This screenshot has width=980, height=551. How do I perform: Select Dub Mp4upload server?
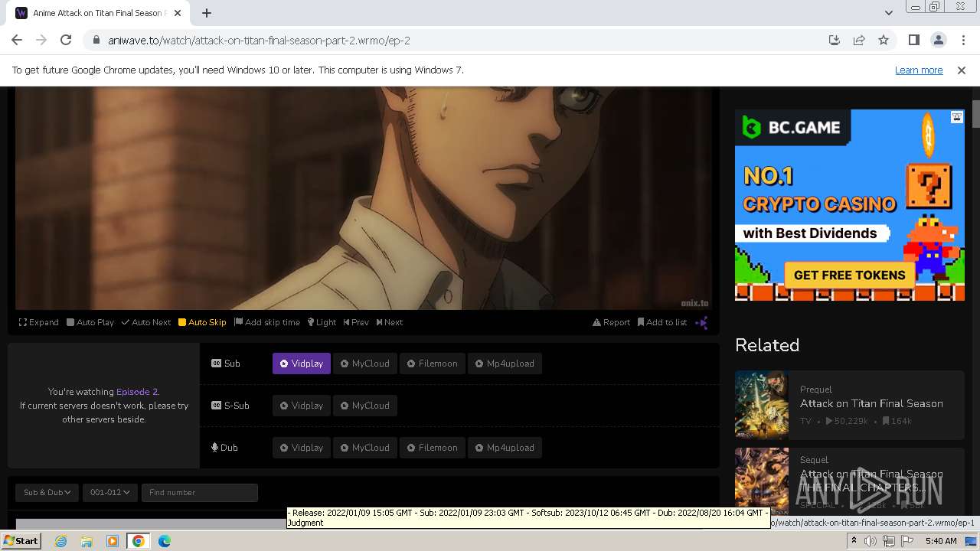point(505,448)
